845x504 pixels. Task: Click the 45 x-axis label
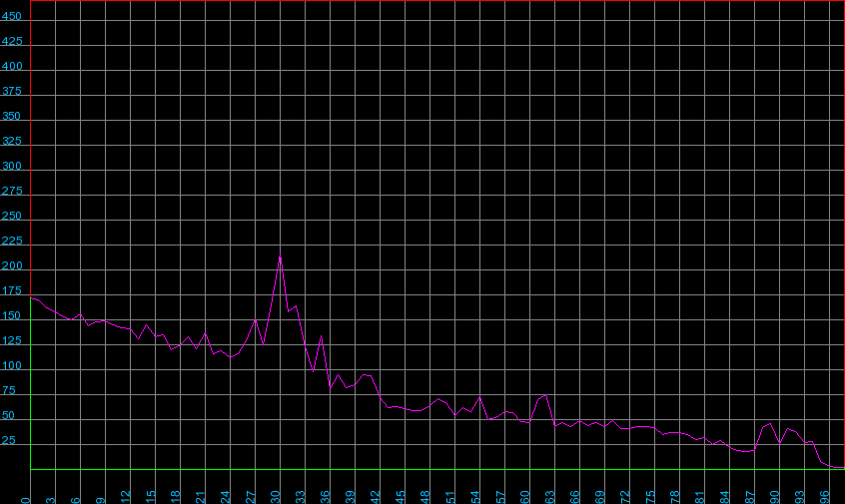400,496
